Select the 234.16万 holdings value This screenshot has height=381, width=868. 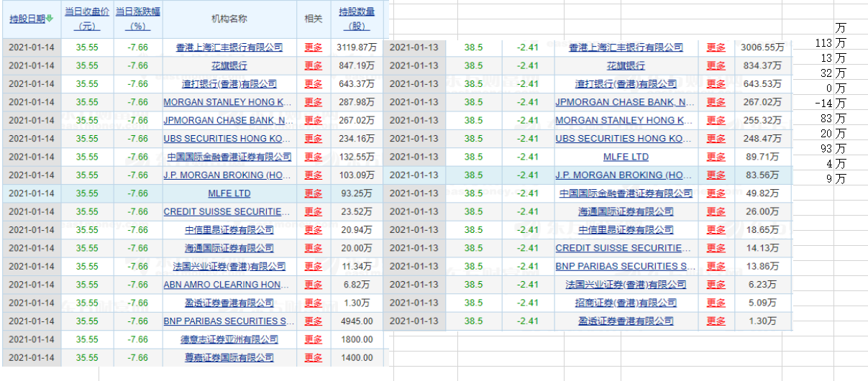point(357,139)
